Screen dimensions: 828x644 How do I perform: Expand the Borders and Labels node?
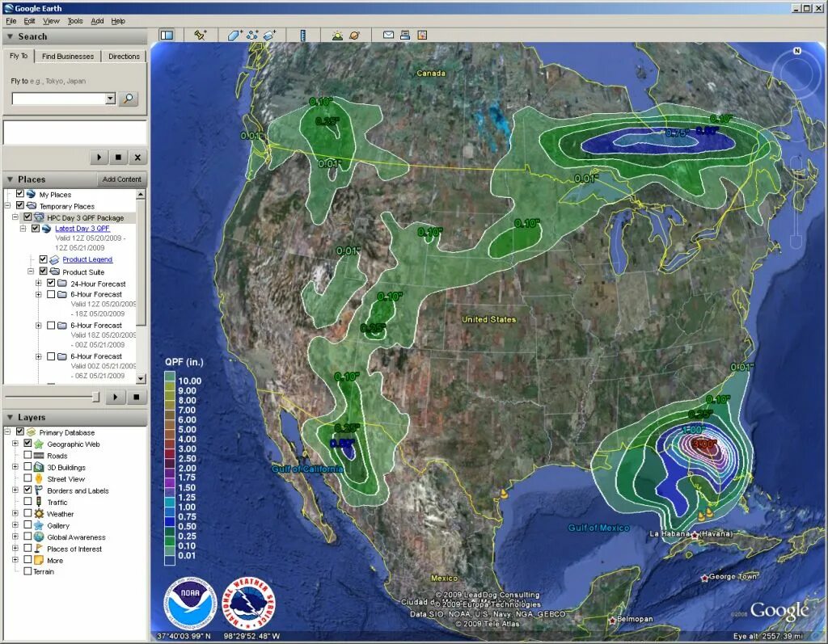[15, 490]
